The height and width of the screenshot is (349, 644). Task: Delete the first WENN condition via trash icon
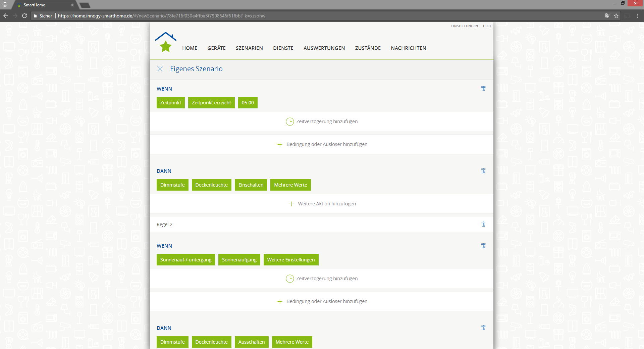click(483, 89)
